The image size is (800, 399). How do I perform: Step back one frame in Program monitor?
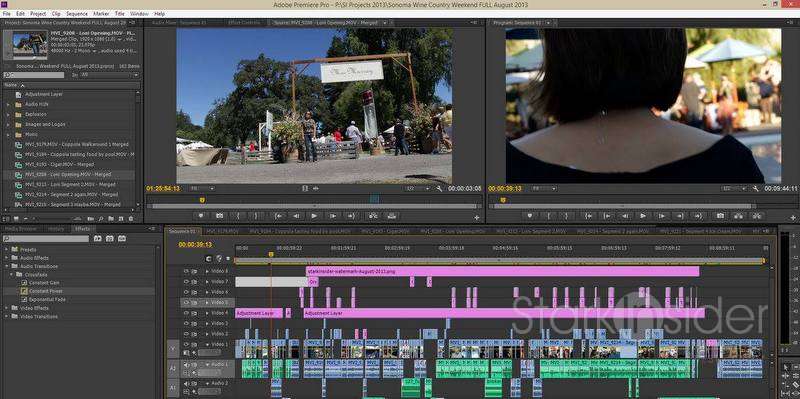click(x=624, y=216)
